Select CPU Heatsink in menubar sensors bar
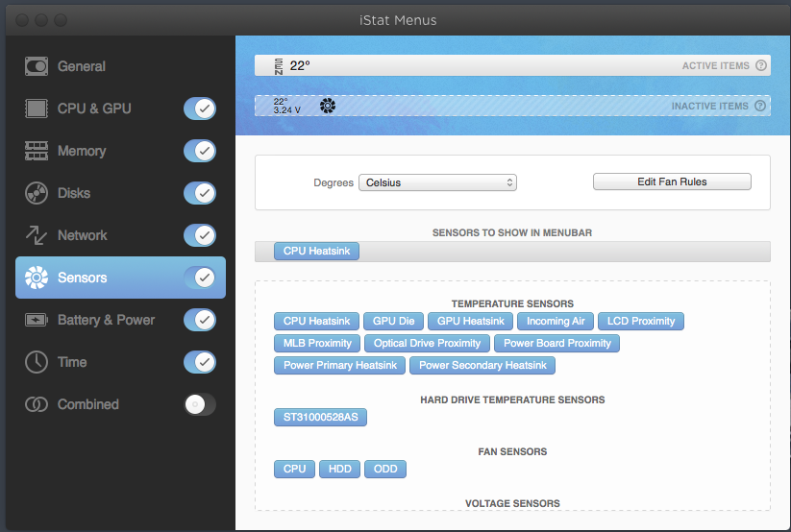 316,252
